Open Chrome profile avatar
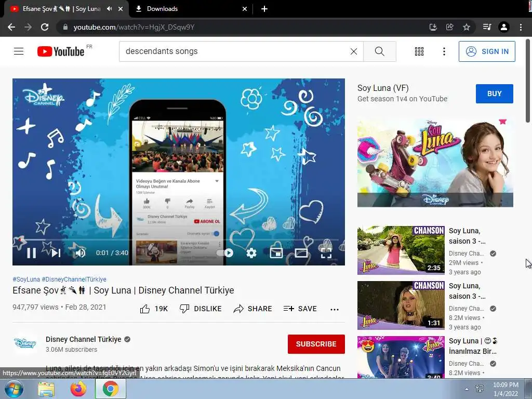The height and width of the screenshot is (399, 532). (504, 27)
